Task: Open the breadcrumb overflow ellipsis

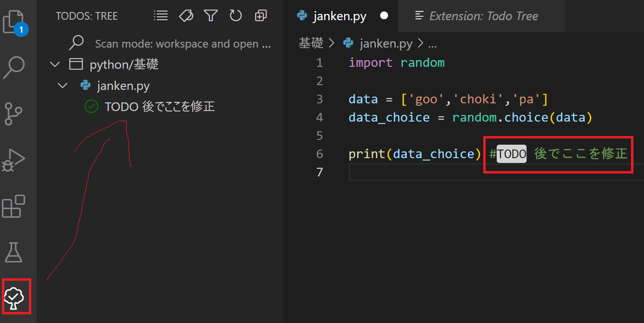Action: (432, 43)
